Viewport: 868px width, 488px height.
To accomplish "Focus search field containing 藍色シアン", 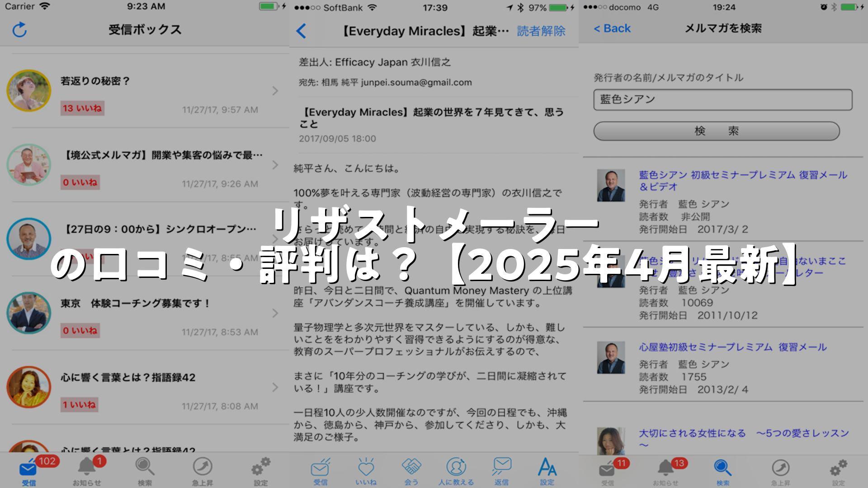I will [x=723, y=100].
